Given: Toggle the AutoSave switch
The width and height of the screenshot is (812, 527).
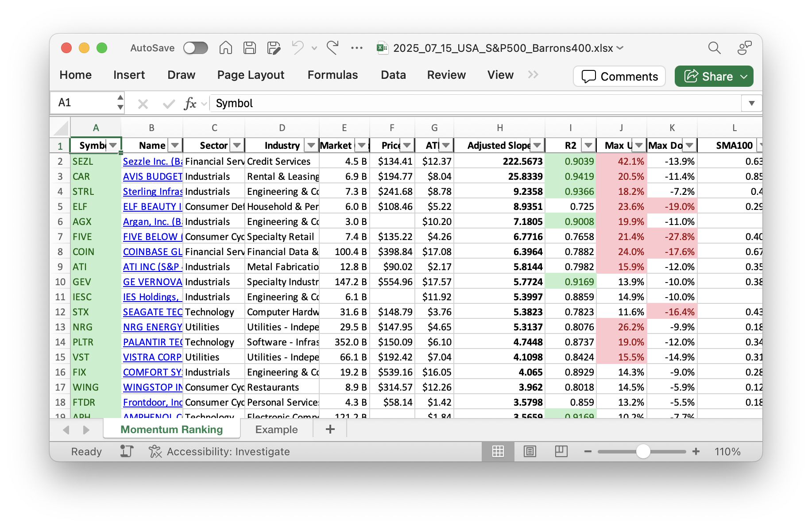Looking at the screenshot, I should pyautogui.click(x=196, y=48).
